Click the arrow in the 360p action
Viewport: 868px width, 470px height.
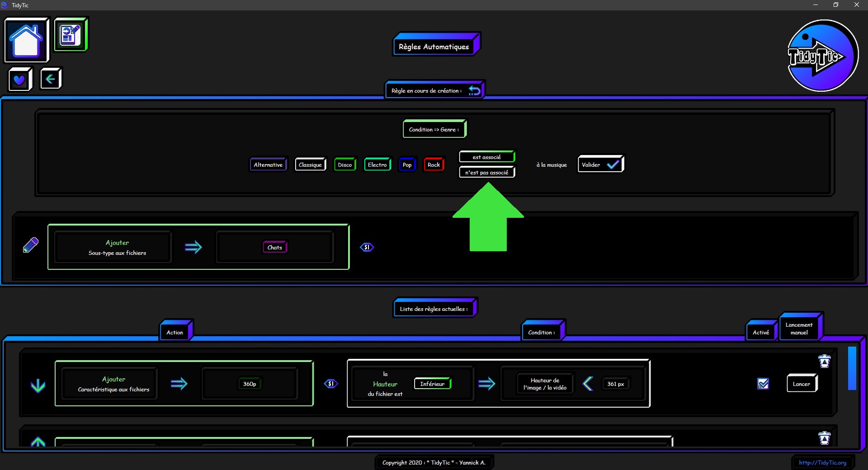tap(179, 384)
